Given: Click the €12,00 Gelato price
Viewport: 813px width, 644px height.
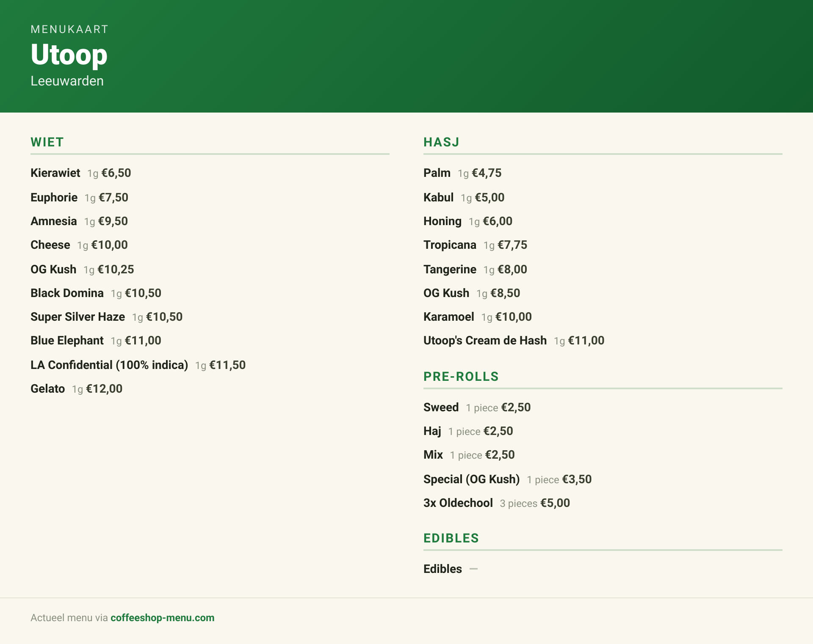Looking at the screenshot, I should pos(104,389).
